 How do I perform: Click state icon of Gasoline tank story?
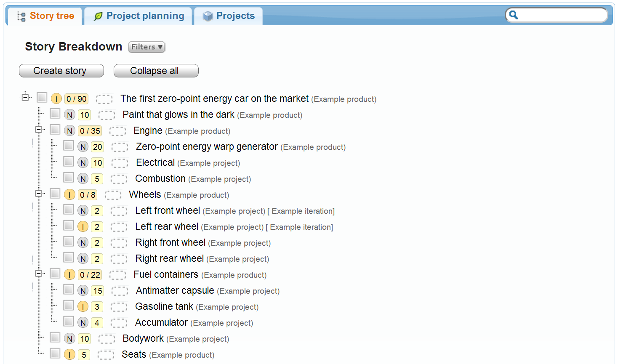[x=83, y=307]
